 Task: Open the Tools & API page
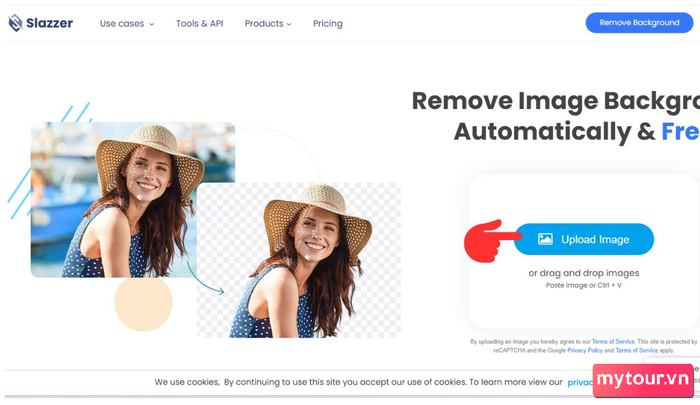200,24
